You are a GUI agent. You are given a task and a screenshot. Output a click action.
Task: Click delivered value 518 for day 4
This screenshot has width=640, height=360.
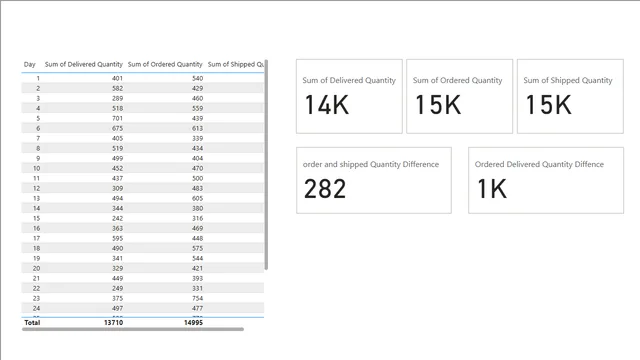[117, 108]
